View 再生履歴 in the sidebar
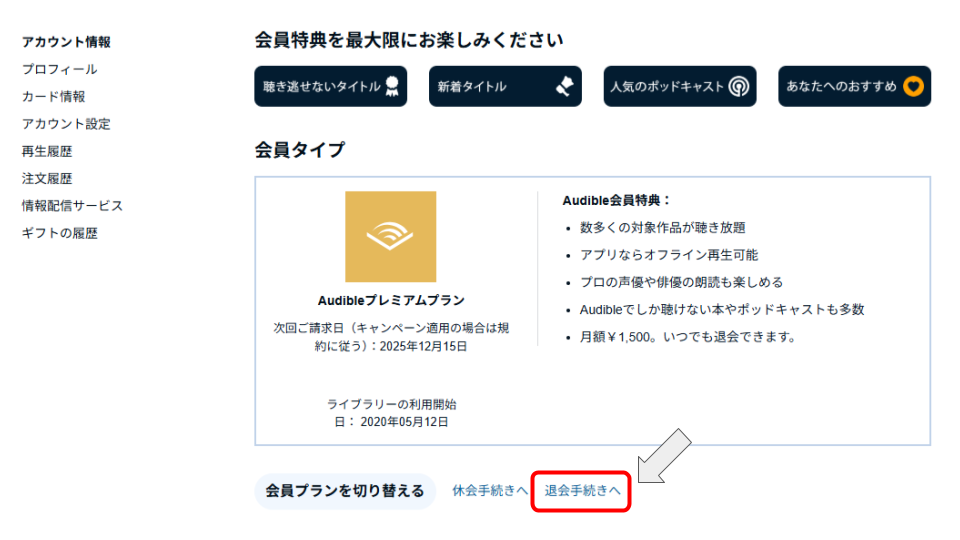Screen dimensions: 960x540 [x=47, y=151]
